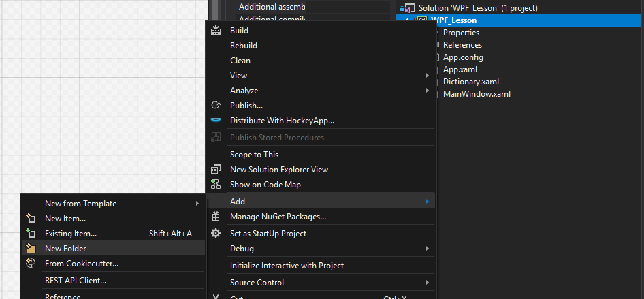Click the Cookiecutter icon in submenu

point(31,264)
